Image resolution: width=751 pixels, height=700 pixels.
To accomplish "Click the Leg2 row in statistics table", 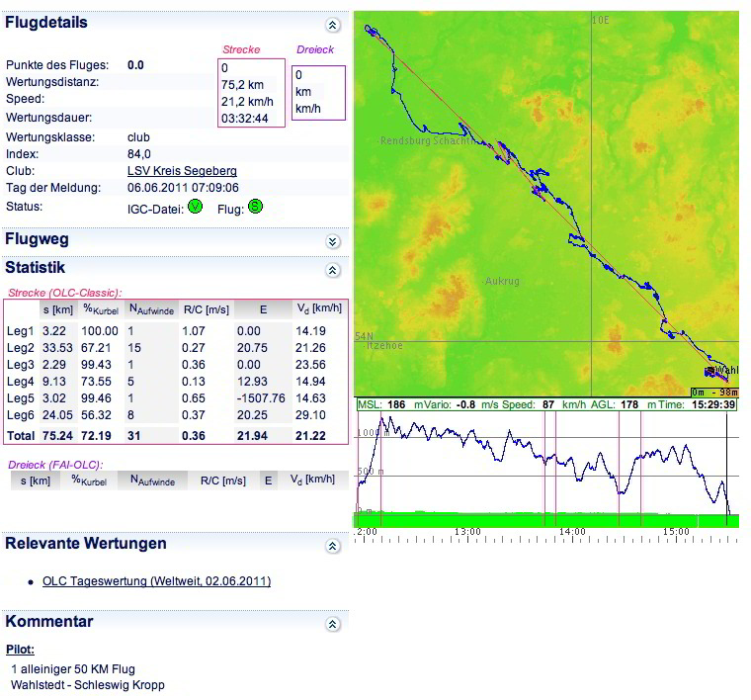I will coord(176,348).
